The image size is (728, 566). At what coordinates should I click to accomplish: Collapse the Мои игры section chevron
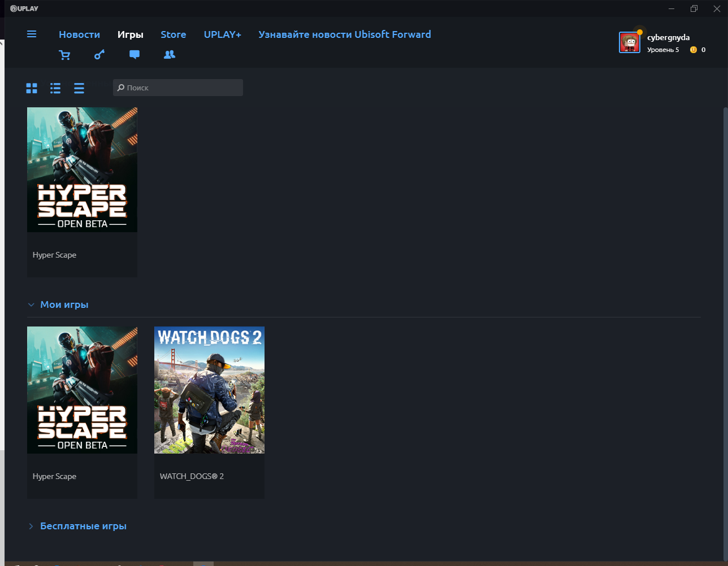click(31, 305)
